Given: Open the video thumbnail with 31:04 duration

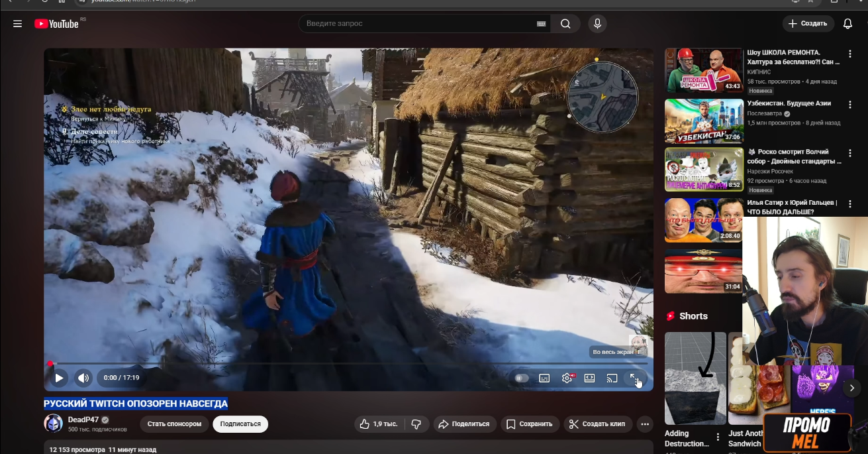Looking at the screenshot, I should [704, 271].
